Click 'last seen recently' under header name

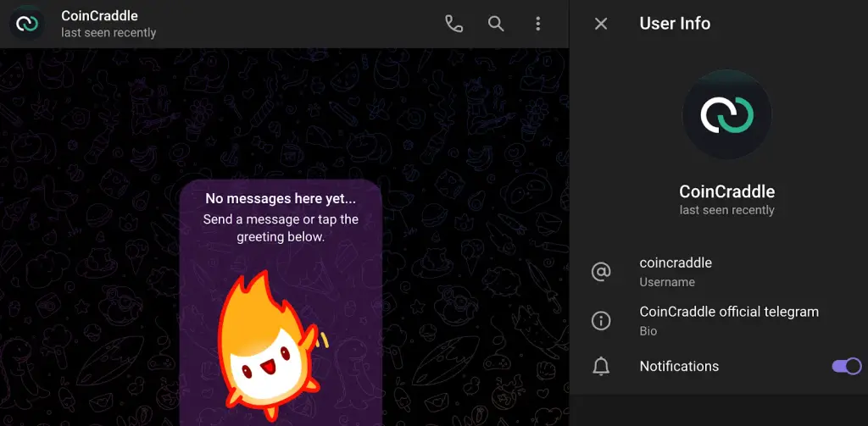click(108, 33)
